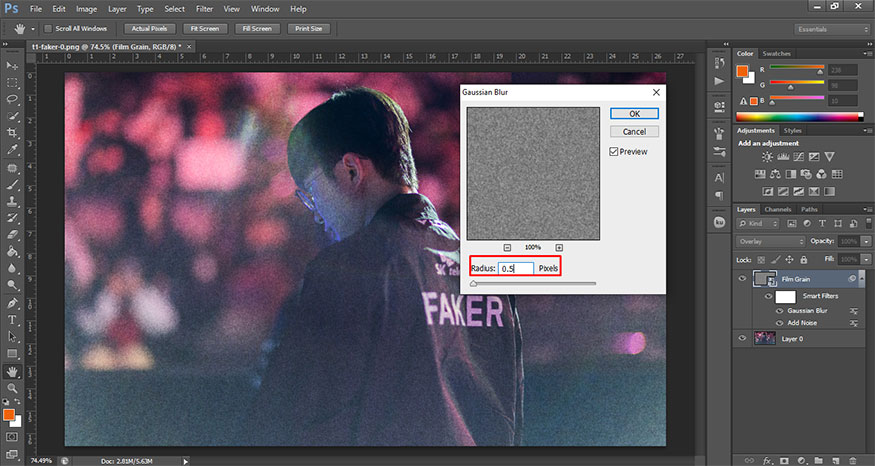Open the Filter menu

204,8
